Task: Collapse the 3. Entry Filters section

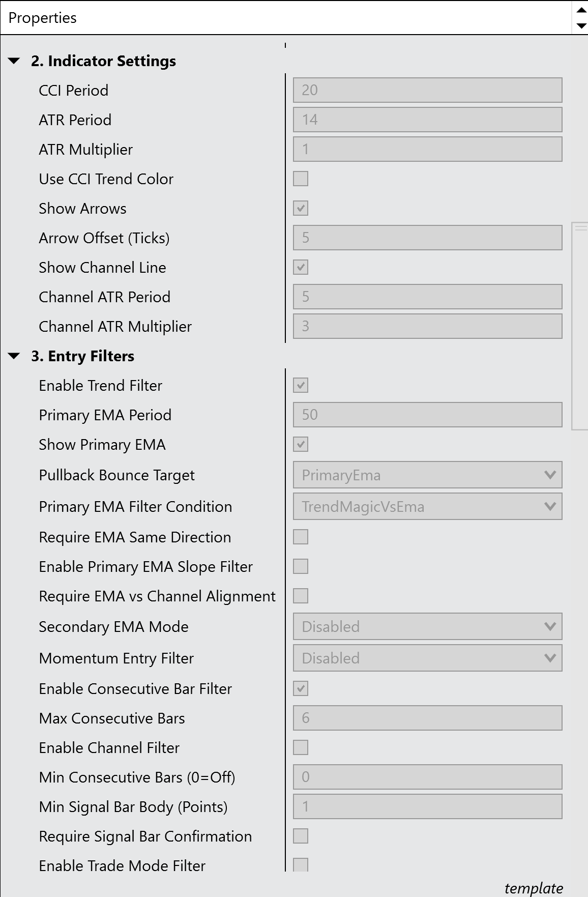Action: coord(14,356)
